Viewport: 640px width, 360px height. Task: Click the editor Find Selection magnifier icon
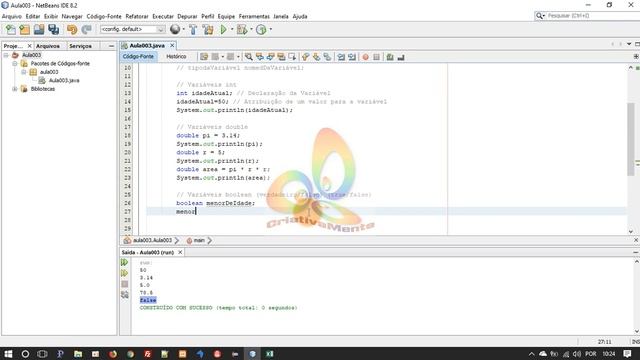tap(248, 57)
